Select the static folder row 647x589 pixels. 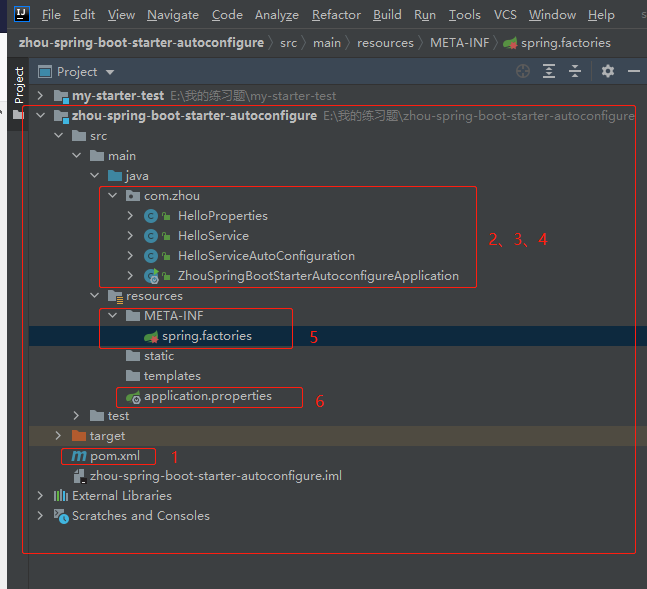pyautogui.click(x=338, y=356)
